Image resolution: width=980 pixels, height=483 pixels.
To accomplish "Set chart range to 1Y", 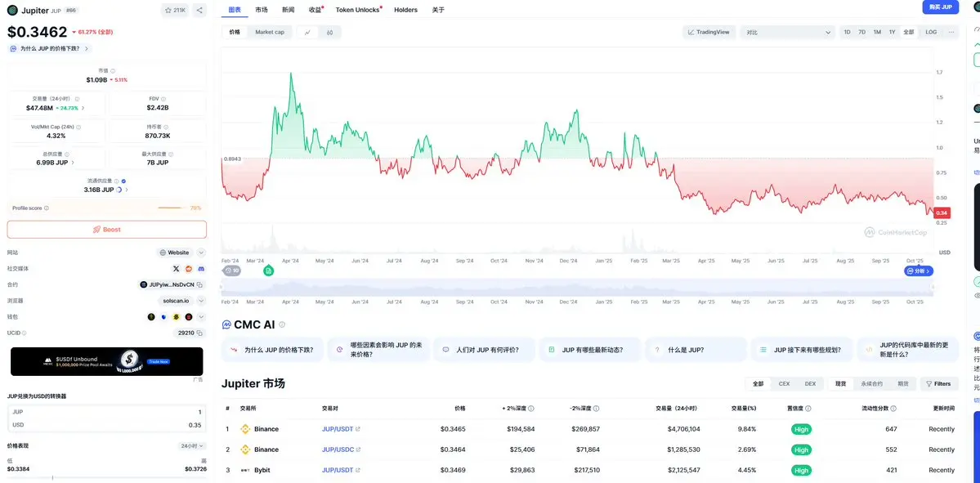I will 893,32.
